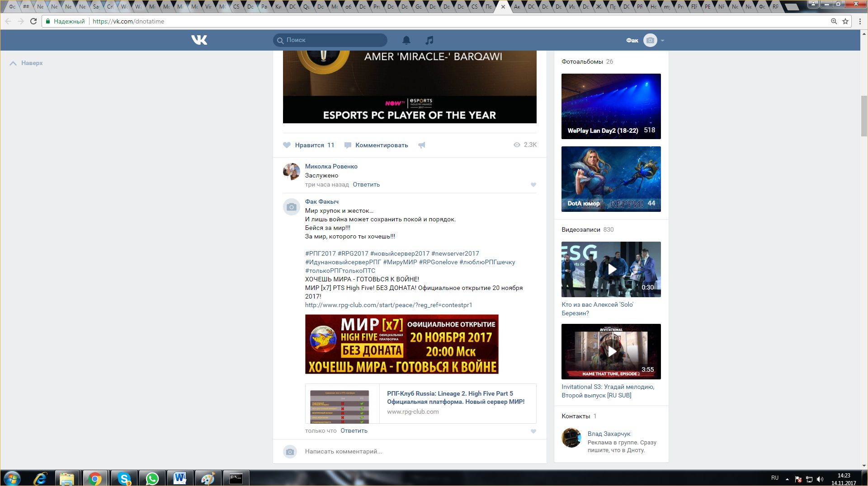The height and width of the screenshot is (486, 868).
Task: Open File Explorer from the taskbar
Action: pyautogui.click(x=66, y=478)
